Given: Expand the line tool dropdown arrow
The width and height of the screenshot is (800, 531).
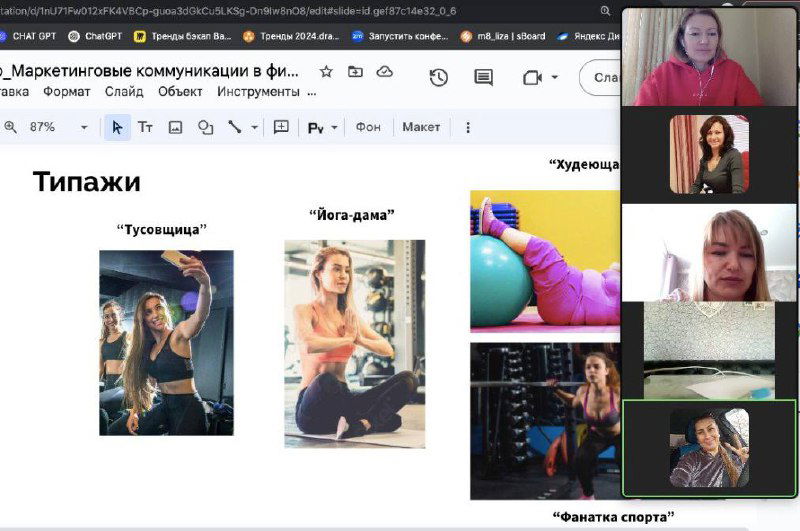Looking at the screenshot, I should [255, 128].
